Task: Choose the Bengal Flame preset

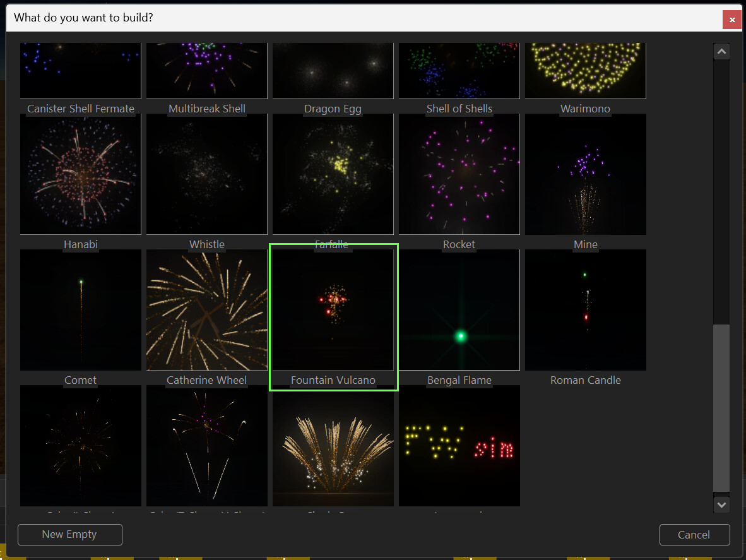Action: (459, 310)
